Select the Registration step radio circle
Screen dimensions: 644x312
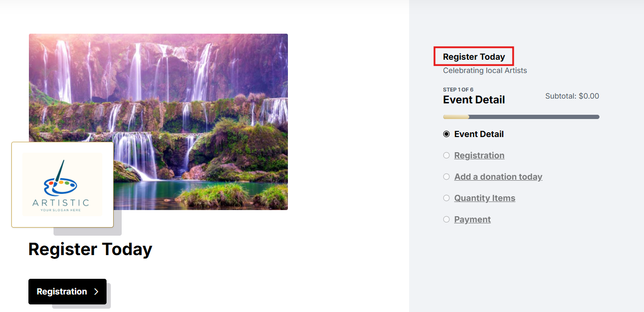pyautogui.click(x=446, y=156)
